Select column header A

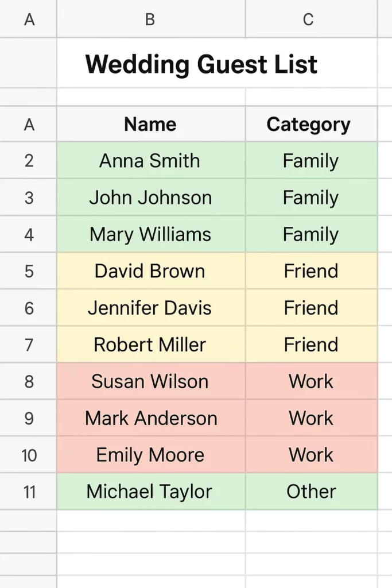coord(28,19)
